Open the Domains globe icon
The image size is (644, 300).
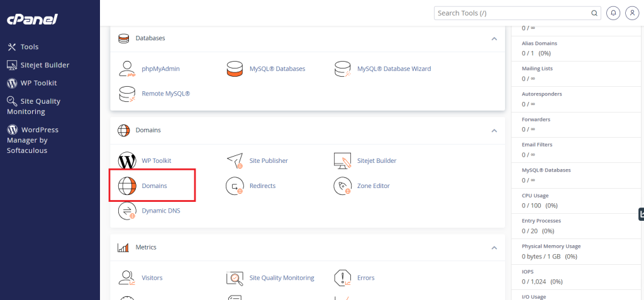tap(127, 186)
